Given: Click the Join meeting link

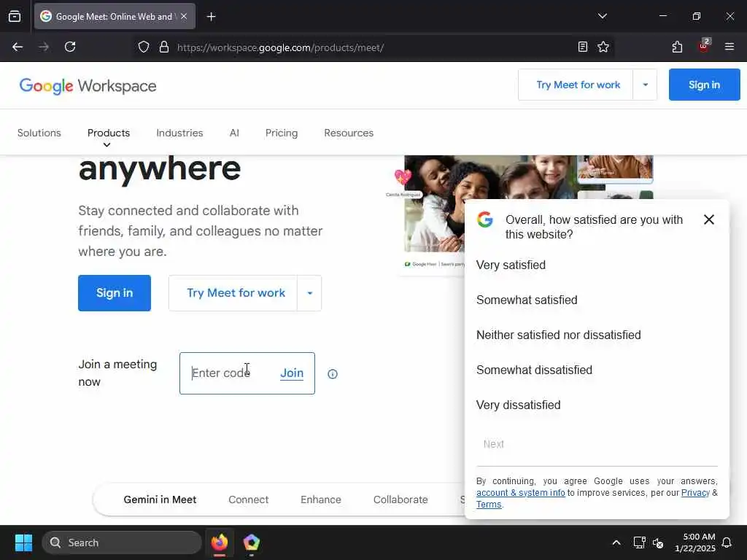Looking at the screenshot, I should [x=292, y=373].
